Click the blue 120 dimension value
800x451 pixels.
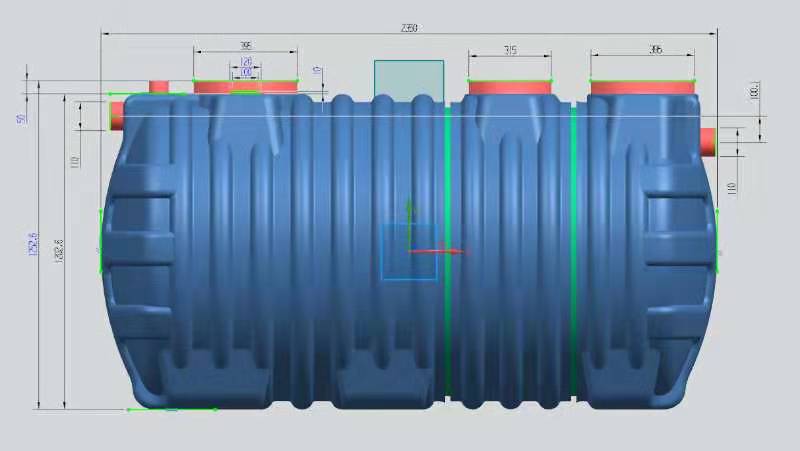click(246, 62)
